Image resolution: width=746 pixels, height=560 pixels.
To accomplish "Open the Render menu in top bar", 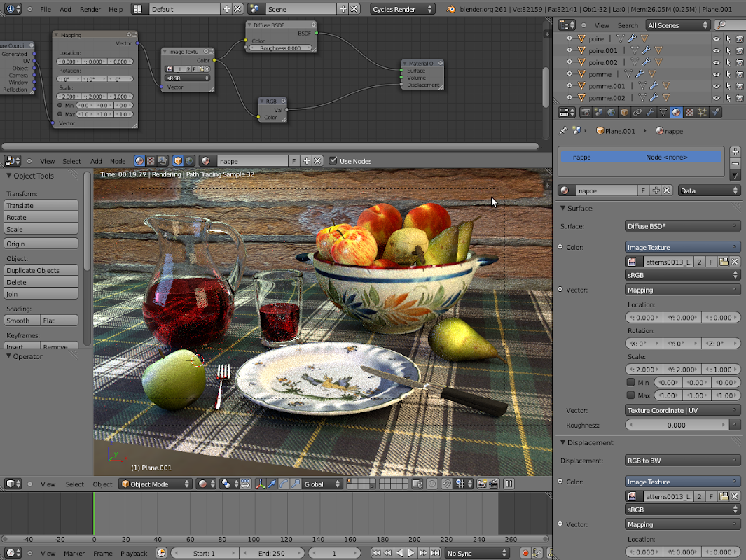I will (90, 10).
